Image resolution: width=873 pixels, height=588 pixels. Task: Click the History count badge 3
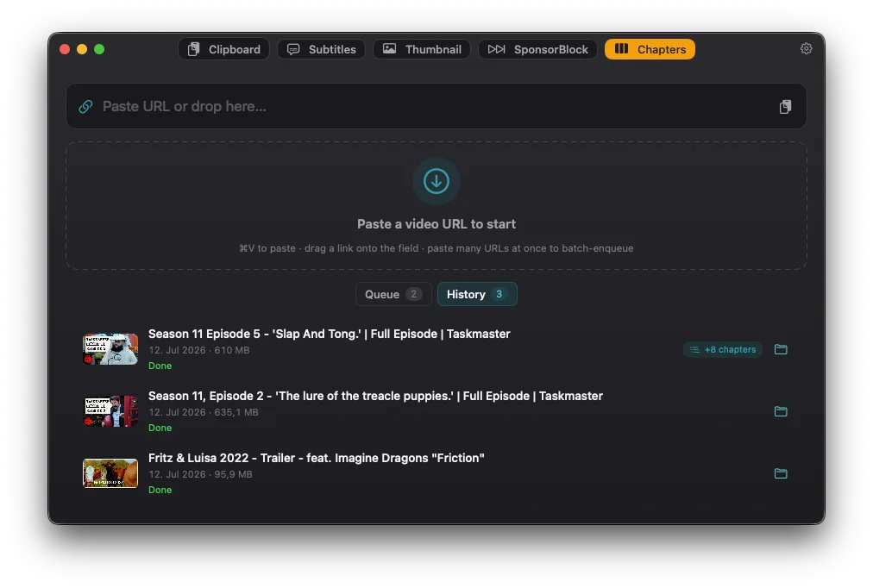click(x=499, y=294)
